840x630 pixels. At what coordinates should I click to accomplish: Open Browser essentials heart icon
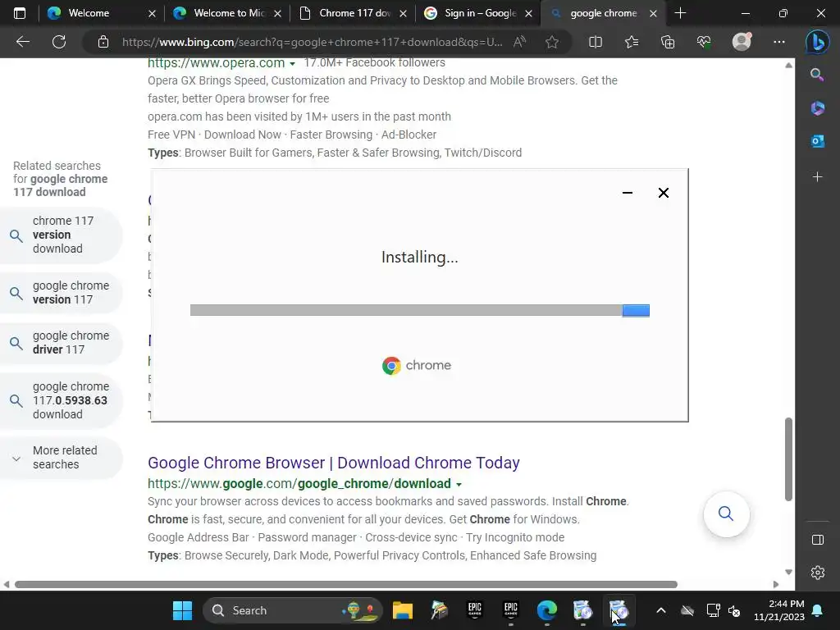pyautogui.click(x=704, y=42)
